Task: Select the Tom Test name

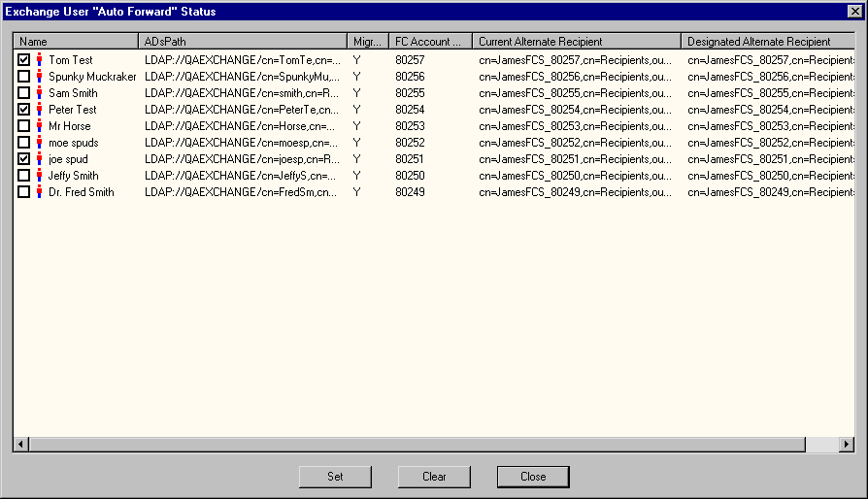Action: pos(70,60)
